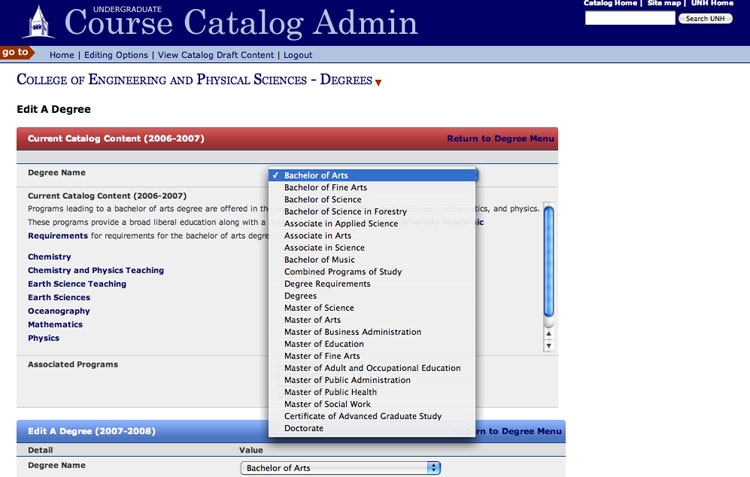The width and height of the screenshot is (750, 477).
Task: Select Bachelor of Fine Arts option
Action: click(x=373, y=188)
